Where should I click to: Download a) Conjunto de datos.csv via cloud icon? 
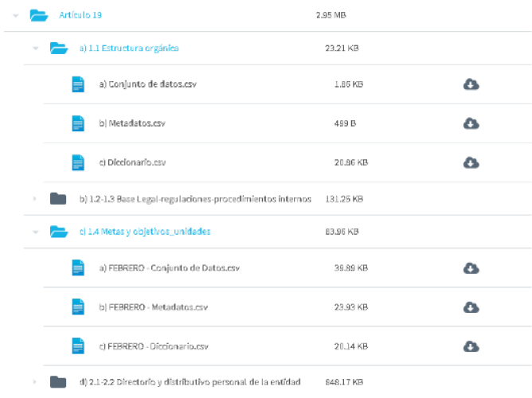(471, 84)
